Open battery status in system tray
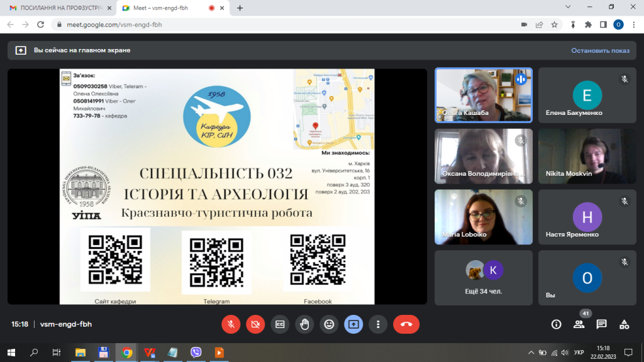The height and width of the screenshot is (362, 644). 543,353
